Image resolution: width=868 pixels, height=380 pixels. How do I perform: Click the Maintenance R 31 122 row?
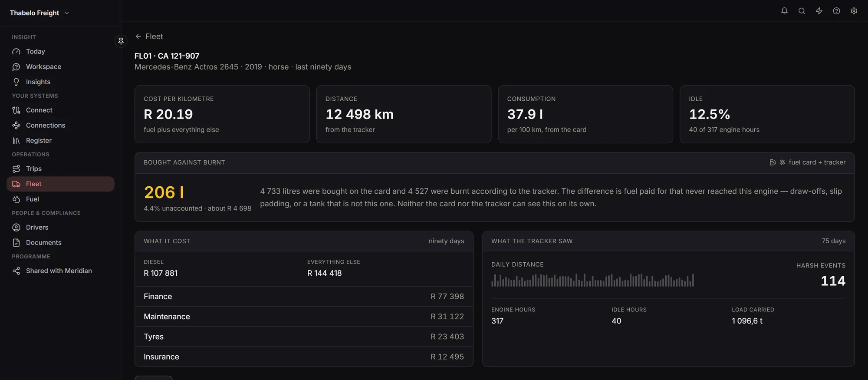coord(304,317)
